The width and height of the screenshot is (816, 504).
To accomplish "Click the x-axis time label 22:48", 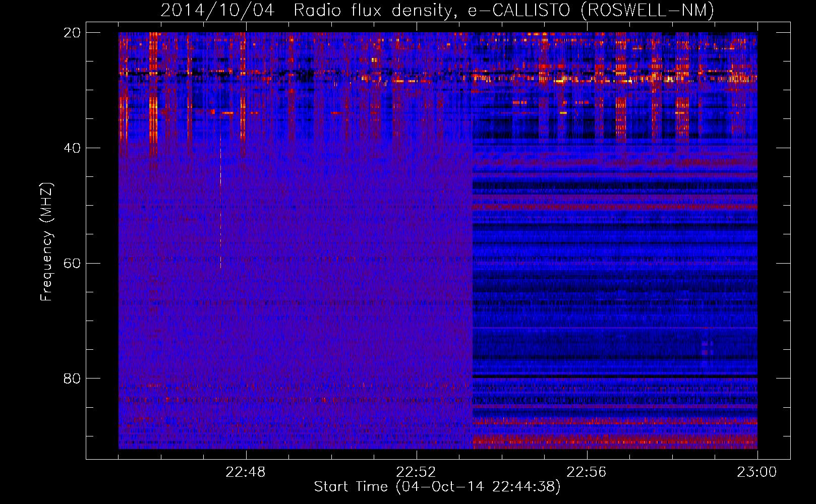I will point(246,472).
